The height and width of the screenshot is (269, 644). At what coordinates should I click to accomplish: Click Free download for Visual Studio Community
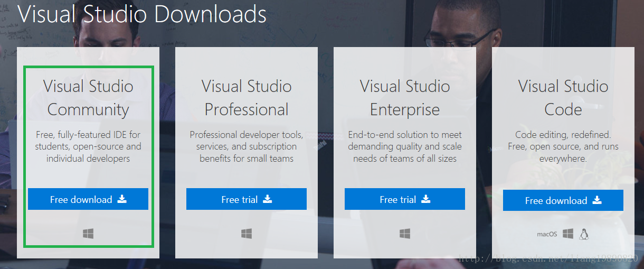tap(88, 199)
